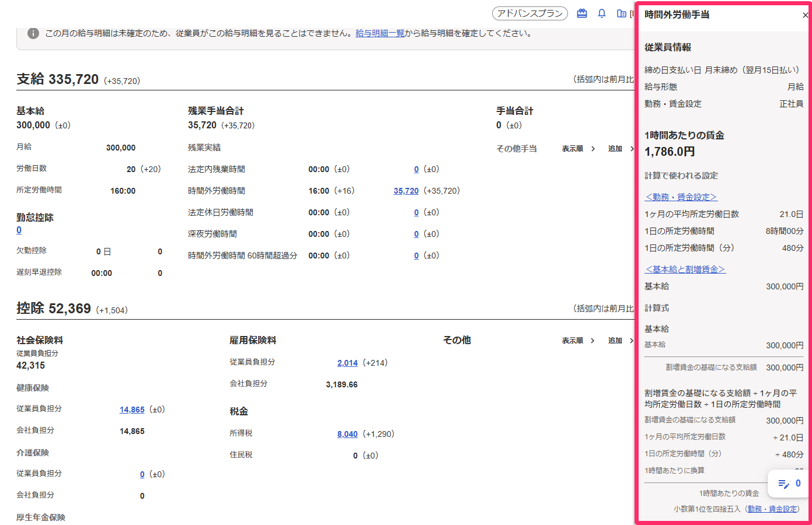Viewport: 812px width, 525px height.
Task: Click the 勤務・賃金設定 value 正社員
Action: coord(792,104)
